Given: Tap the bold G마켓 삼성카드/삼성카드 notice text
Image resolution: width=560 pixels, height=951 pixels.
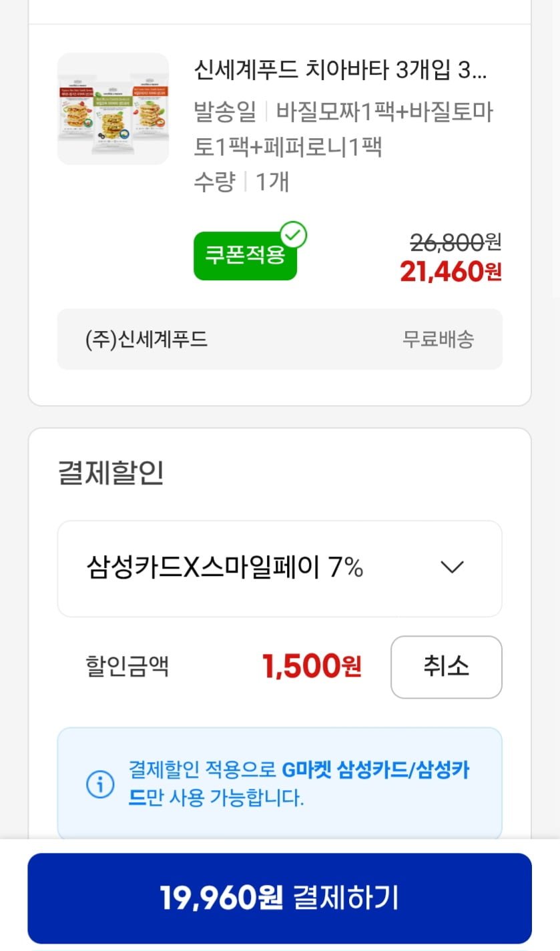Looking at the screenshot, I should 375,771.
